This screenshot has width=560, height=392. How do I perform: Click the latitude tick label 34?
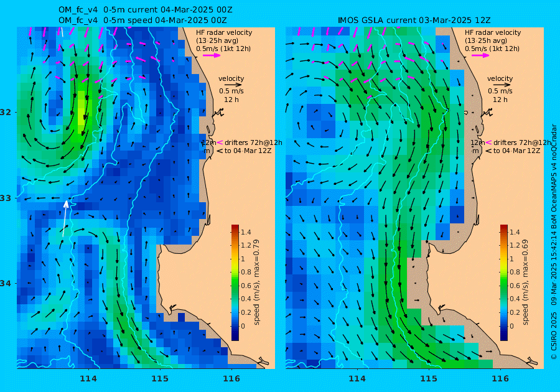click(6, 284)
